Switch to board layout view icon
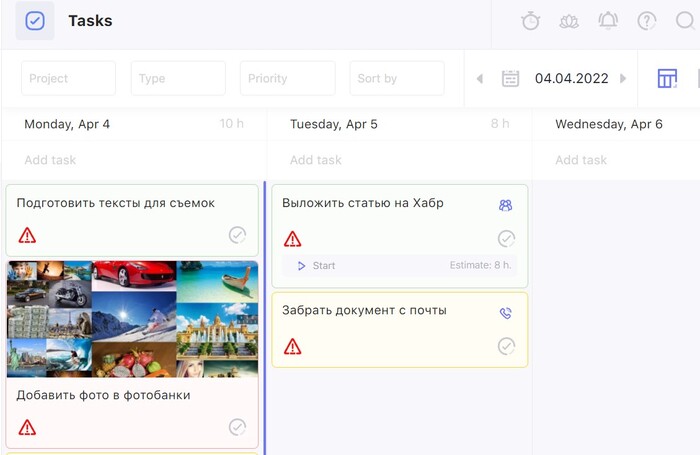The width and height of the screenshot is (700, 455). pos(667,78)
